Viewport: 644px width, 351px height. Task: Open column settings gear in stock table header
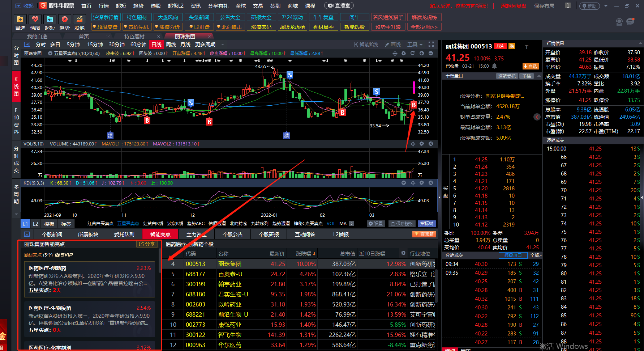pos(403,253)
